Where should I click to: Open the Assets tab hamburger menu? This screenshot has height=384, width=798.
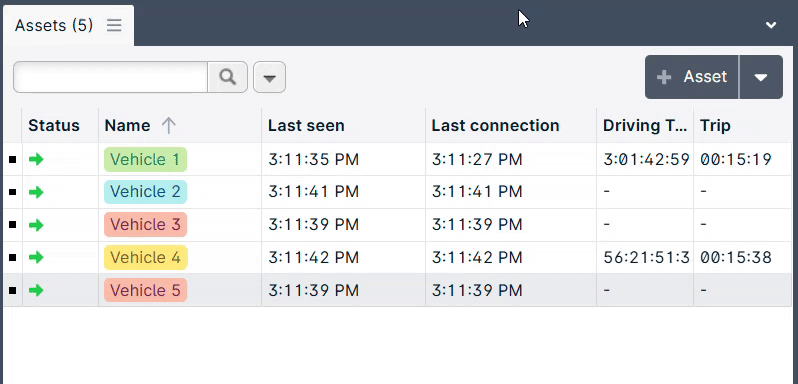[x=114, y=25]
